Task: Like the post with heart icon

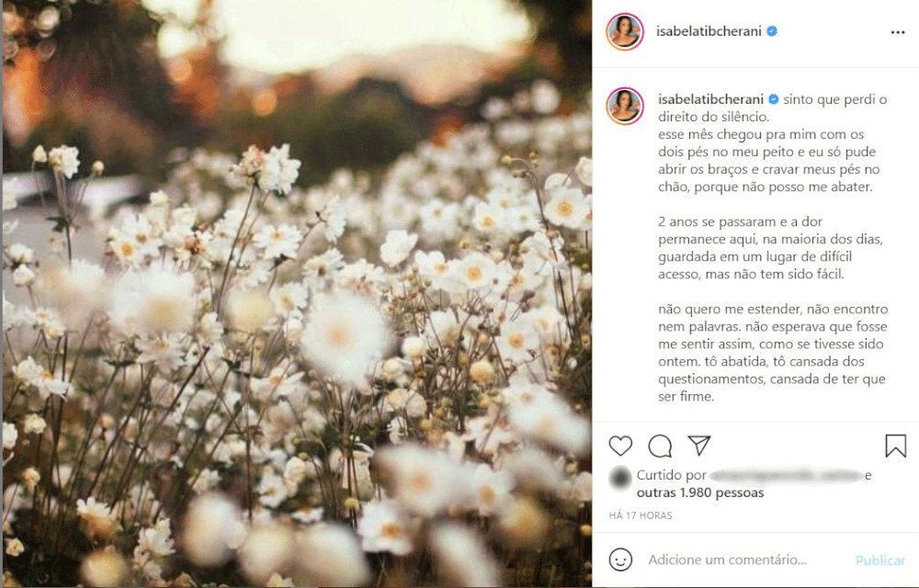Action: pos(620,446)
